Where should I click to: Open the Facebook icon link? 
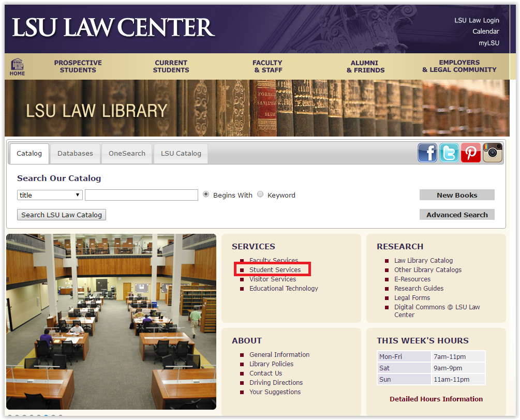pyautogui.click(x=427, y=153)
